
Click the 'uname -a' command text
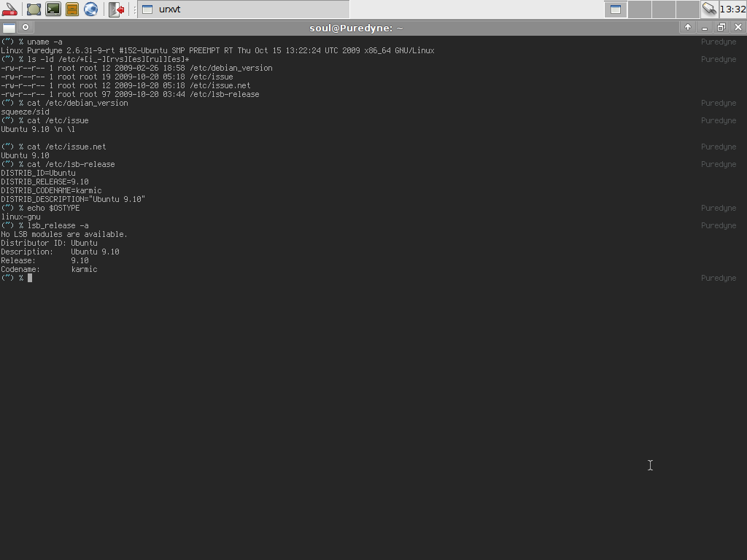pos(44,42)
